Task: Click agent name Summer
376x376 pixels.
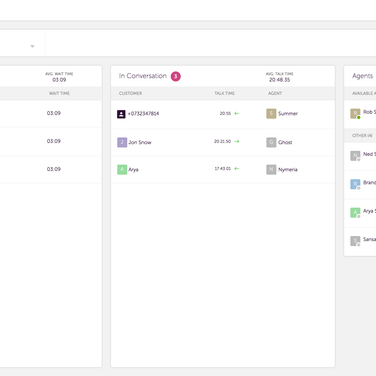Action: tap(288, 114)
